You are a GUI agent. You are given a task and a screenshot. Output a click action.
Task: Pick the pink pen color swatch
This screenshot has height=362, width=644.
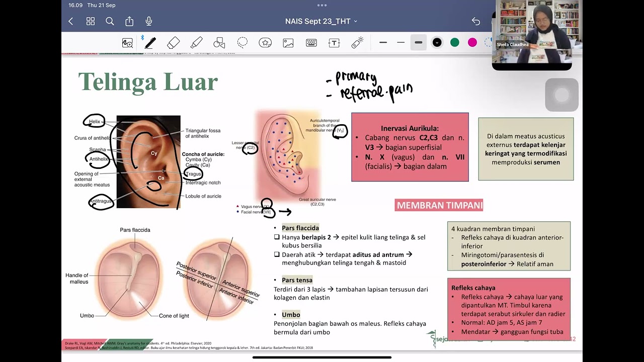point(472,43)
